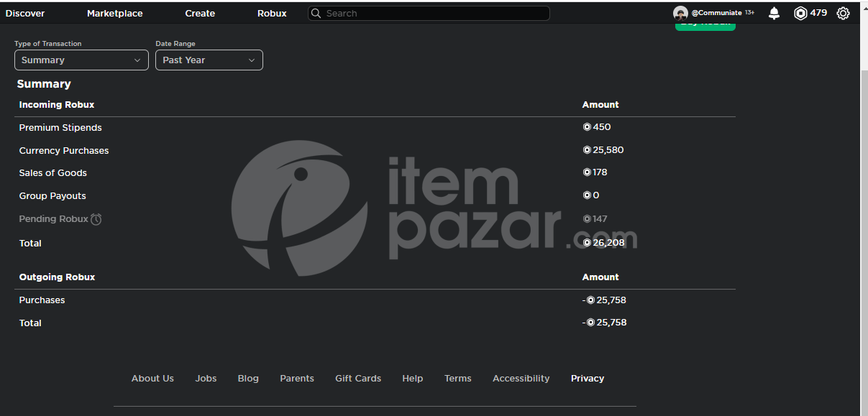The height and width of the screenshot is (416, 868).
Task: Open the Jobs footer link
Action: pos(206,379)
